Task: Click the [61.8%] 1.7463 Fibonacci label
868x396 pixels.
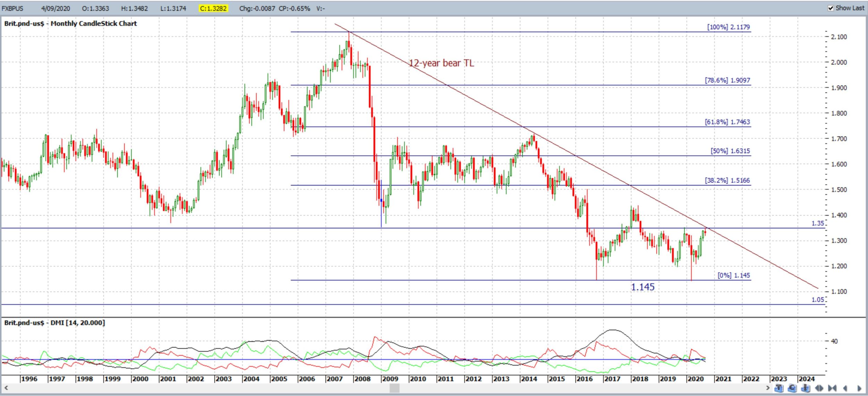Action: pos(727,122)
